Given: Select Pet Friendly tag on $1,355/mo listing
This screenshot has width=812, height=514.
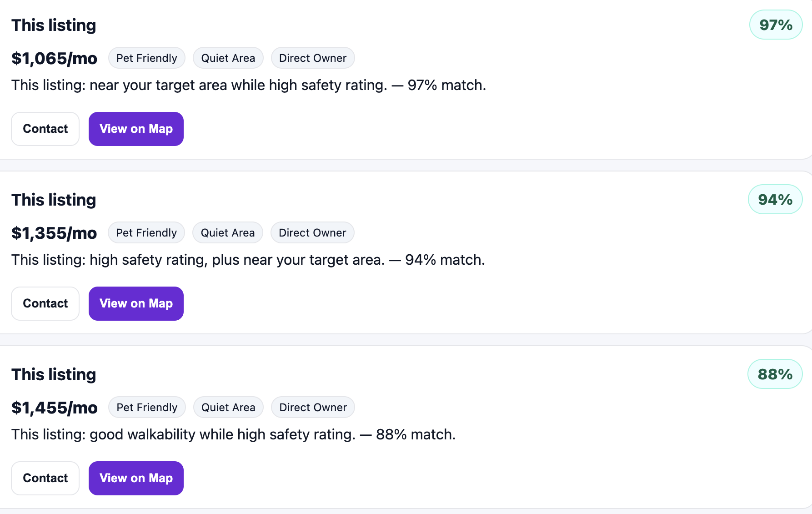Looking at the screenshot, I should coord(146,233).
